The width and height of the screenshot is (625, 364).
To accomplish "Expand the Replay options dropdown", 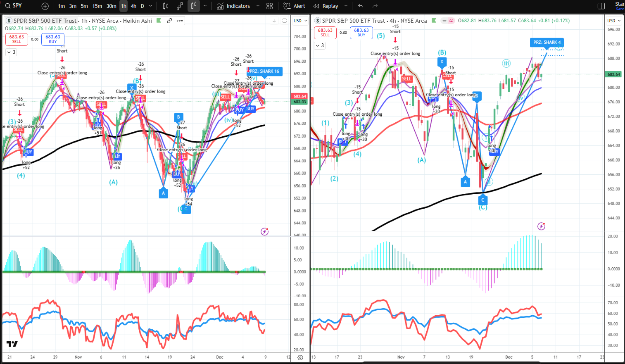I will click(x=346, y=6).
